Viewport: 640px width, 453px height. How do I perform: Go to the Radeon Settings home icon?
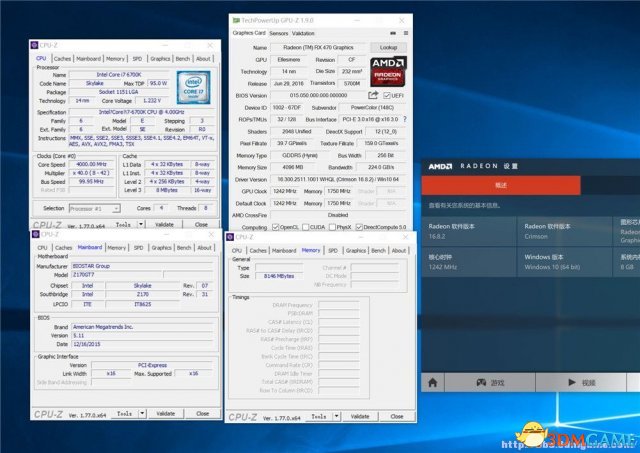coord(433,382)
